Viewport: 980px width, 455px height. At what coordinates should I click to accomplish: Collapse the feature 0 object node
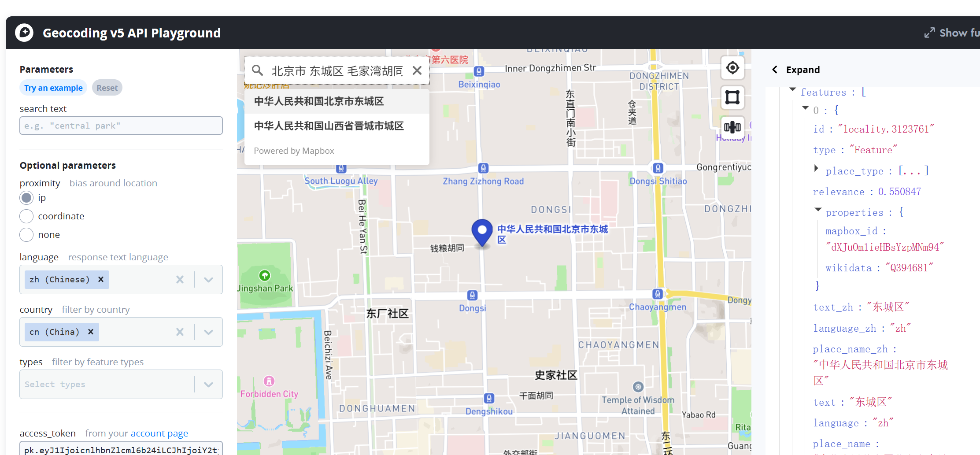[806, 107]
